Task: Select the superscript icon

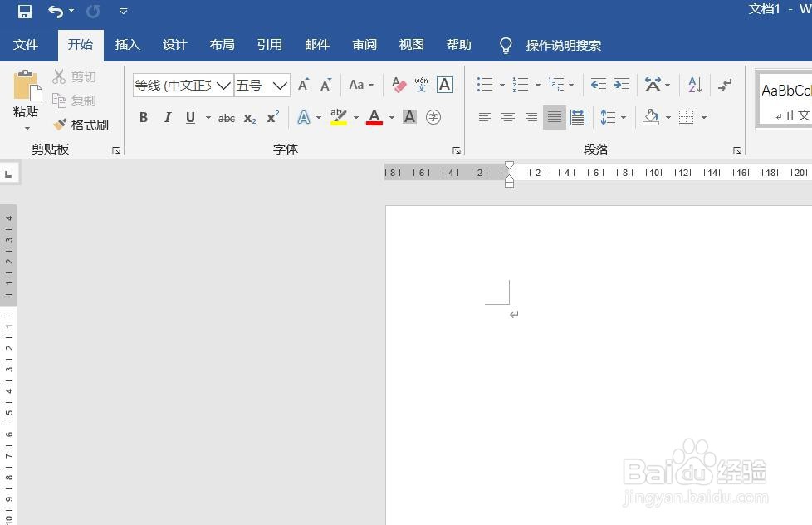Action: click(271, 117)
